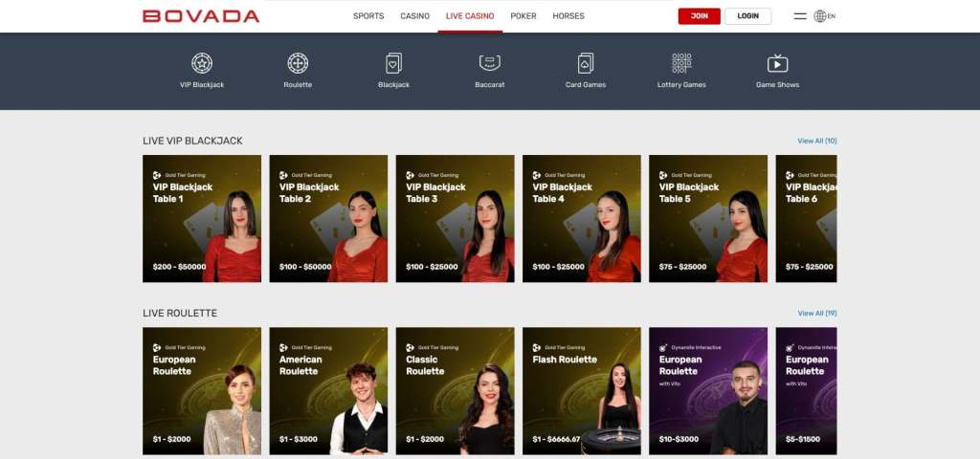The width and height of the screenshot is (980, 459).
Task: Select the Blackjack cards category icon
Action: 393,63
